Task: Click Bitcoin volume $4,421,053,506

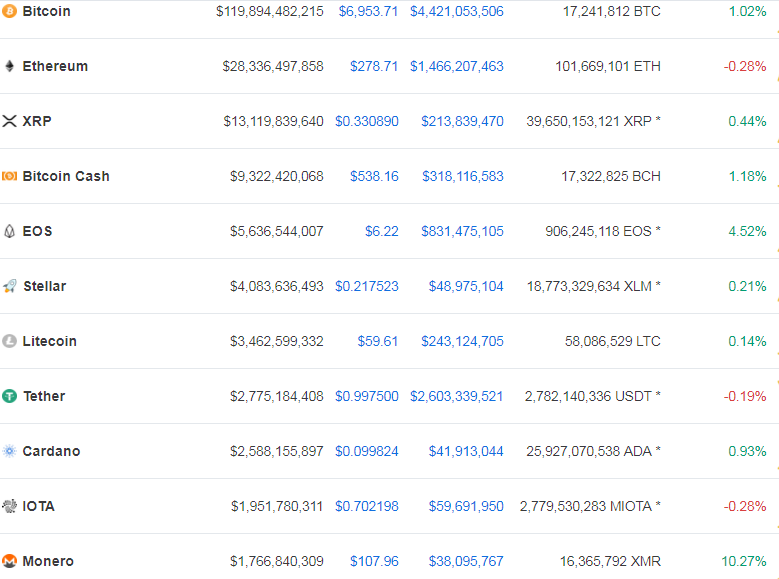Action: point(457,11)
